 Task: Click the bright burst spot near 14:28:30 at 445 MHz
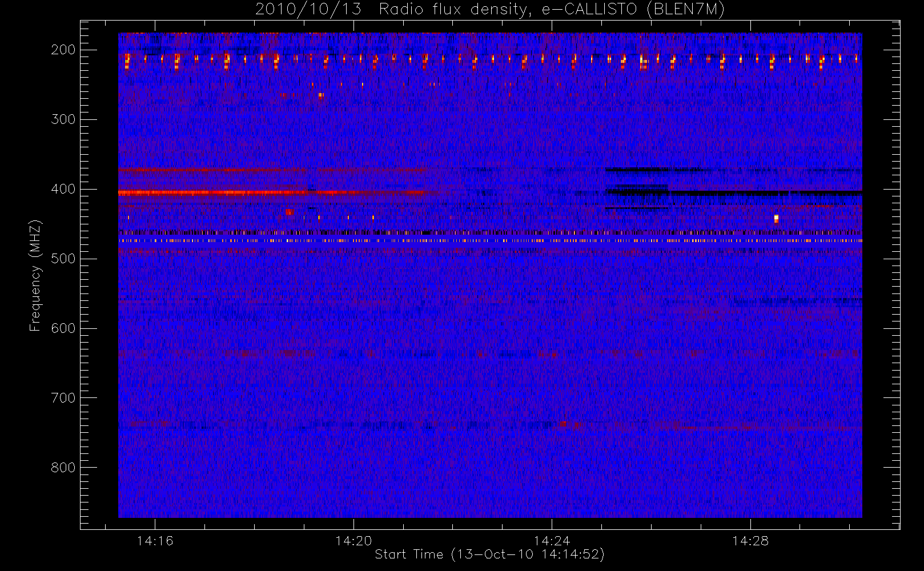[776, 219]
